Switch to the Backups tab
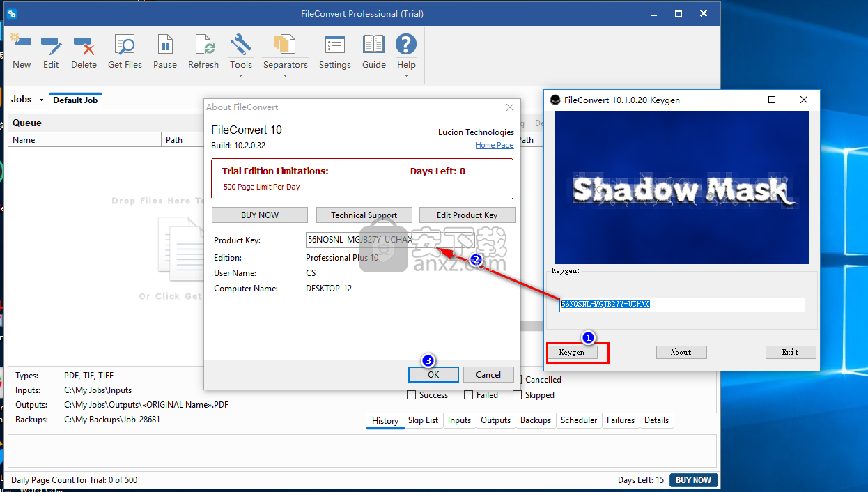The image size is (868, 492). (x=536, y=420)
